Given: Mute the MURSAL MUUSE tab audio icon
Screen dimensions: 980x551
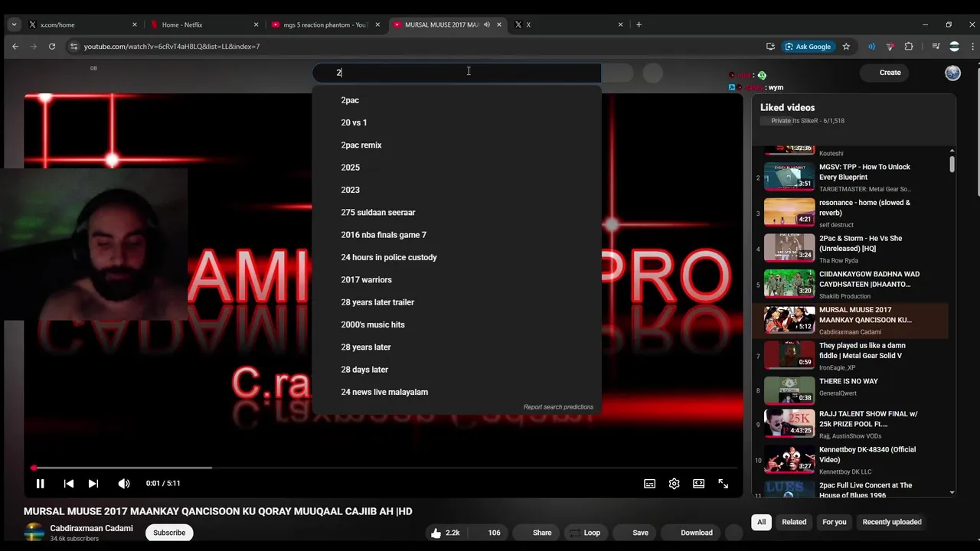Looking at the screenshot, I should (x=486, y=24).
